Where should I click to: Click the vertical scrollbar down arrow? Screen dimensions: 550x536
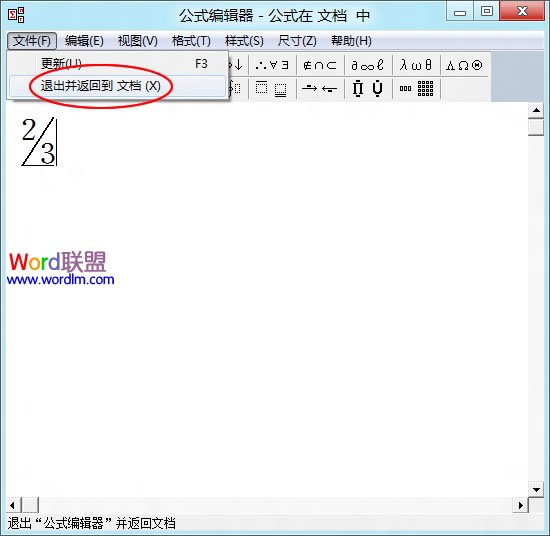pos(536,490)
